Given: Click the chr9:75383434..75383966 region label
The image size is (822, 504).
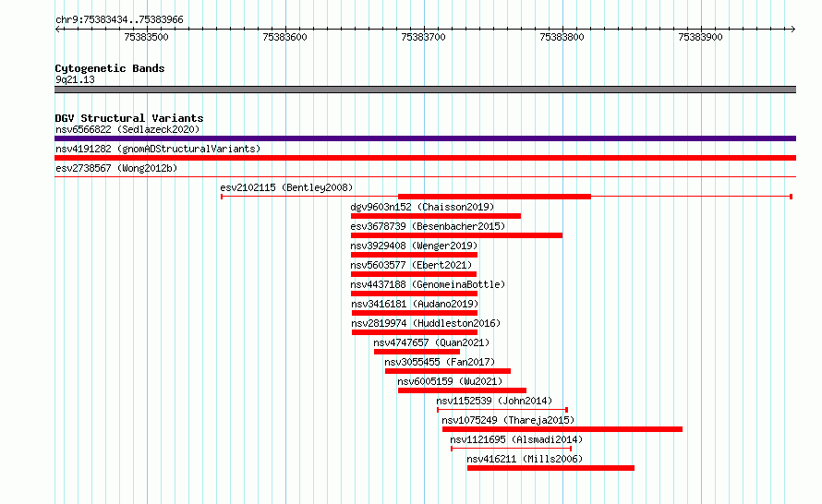Looking at the screenshot, I should [x=119, y=20].
